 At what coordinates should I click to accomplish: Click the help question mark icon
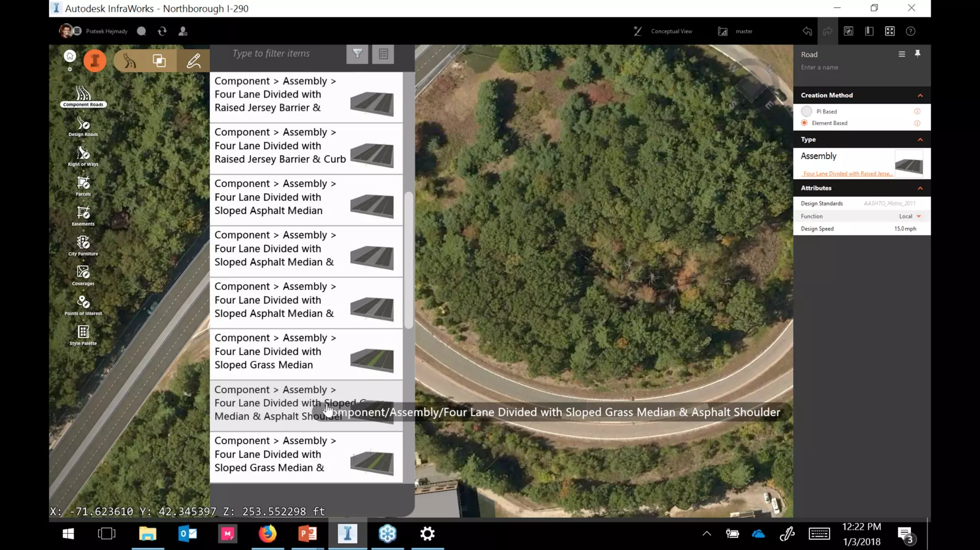pyautogui.click(x=911, y=31)
